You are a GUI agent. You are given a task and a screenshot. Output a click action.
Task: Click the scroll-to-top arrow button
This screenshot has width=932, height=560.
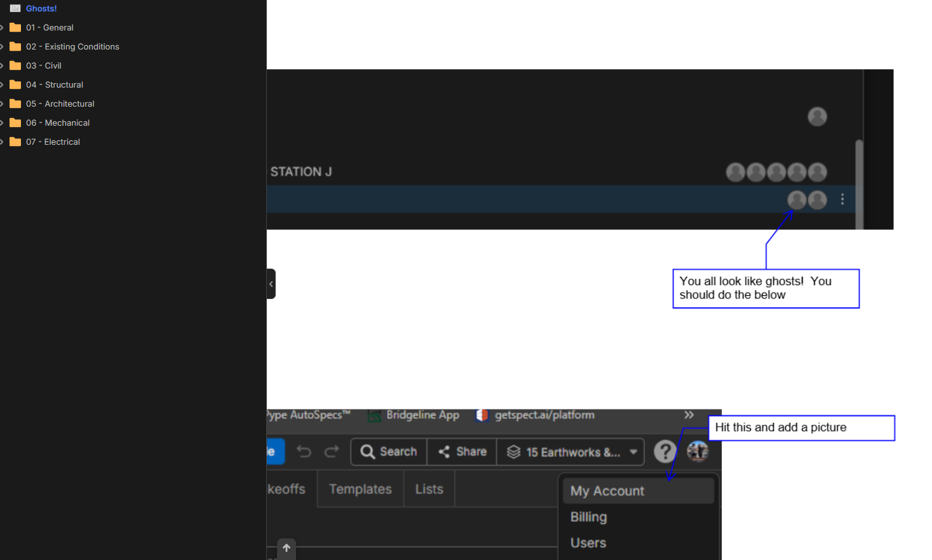click(287, 548)
